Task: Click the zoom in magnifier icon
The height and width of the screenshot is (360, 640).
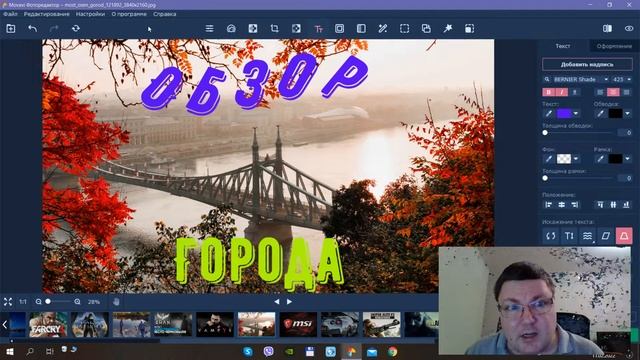Action: point(78,302)
